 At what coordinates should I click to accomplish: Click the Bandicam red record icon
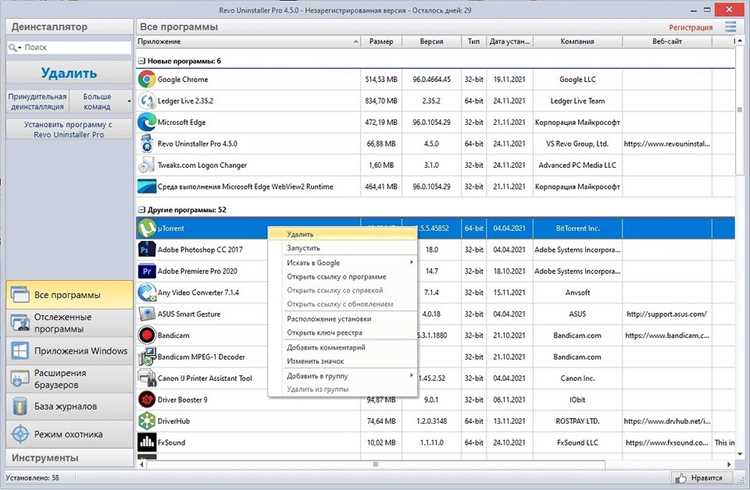pyautogui.click(x=147, y=335)
